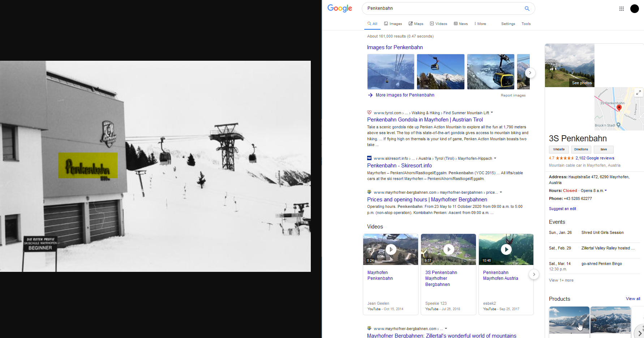This screenshot has height=338, width=644.
Task: Switch to the Maps tab
Action: click(x=416, y=24)
